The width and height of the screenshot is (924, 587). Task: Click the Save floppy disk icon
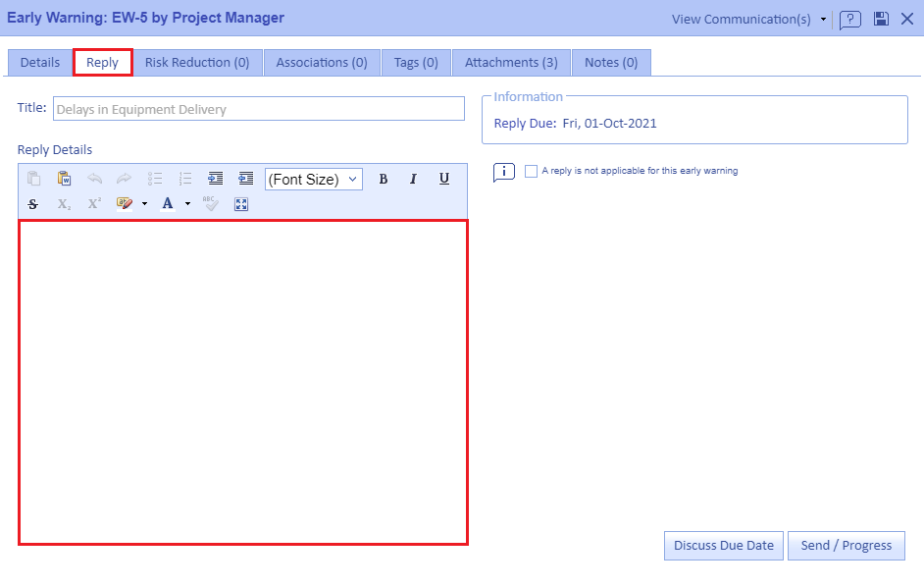(x=881, y=19)
